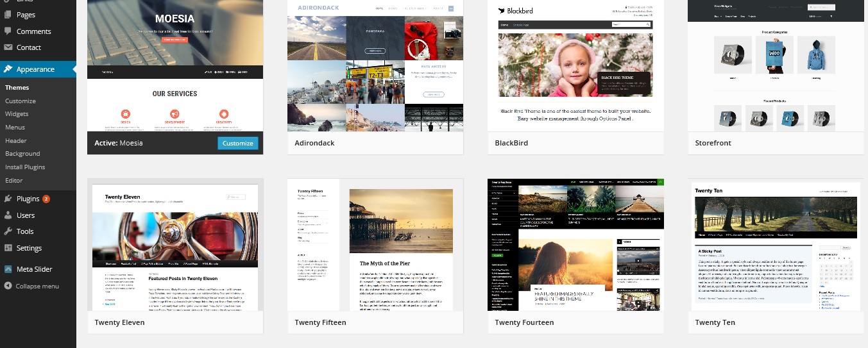868x348 pixels.
Task: Click the Twenty Fourteen theme name
Action: tap(524, 322)
